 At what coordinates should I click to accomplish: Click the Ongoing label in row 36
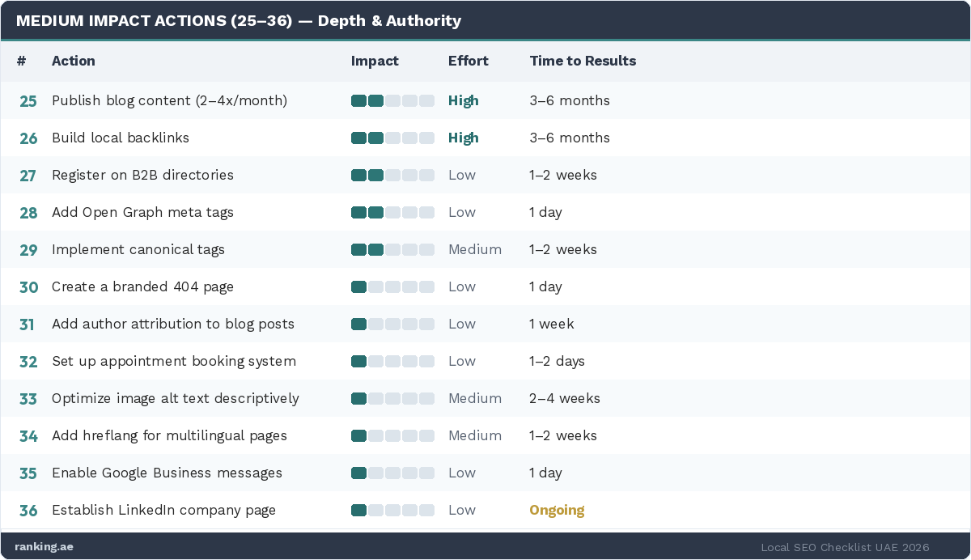[557, 511]
